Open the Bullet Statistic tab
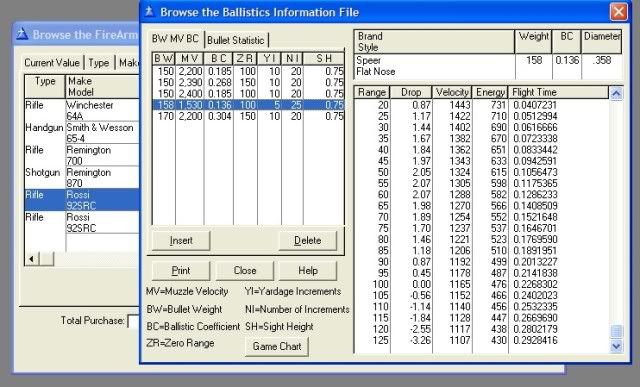Image resolution: width=640 pixels, height=387 pixels. pos(236,40)
